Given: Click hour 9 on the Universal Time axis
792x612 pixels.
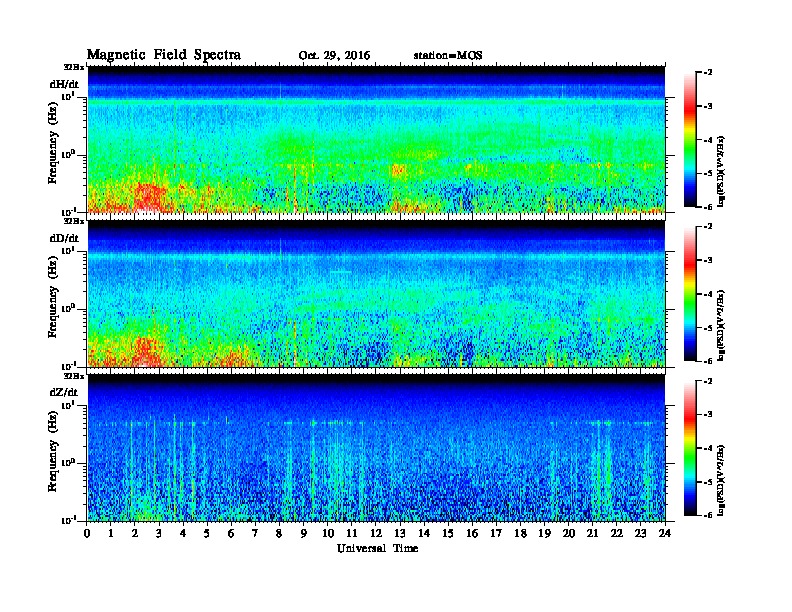Looking at the screenshot, I should tap(304, 534).
